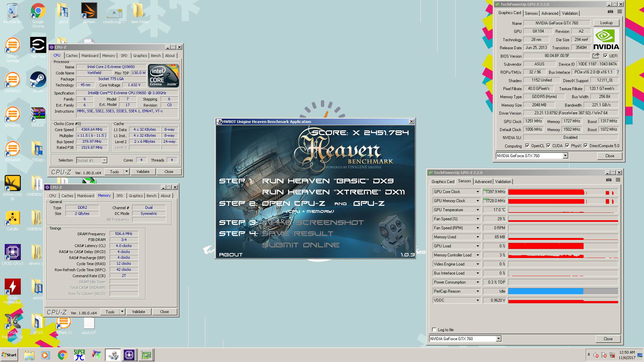Open the WinRAR desktop shortcut
This screenshot has width=644, height=362.
point(38,117)
